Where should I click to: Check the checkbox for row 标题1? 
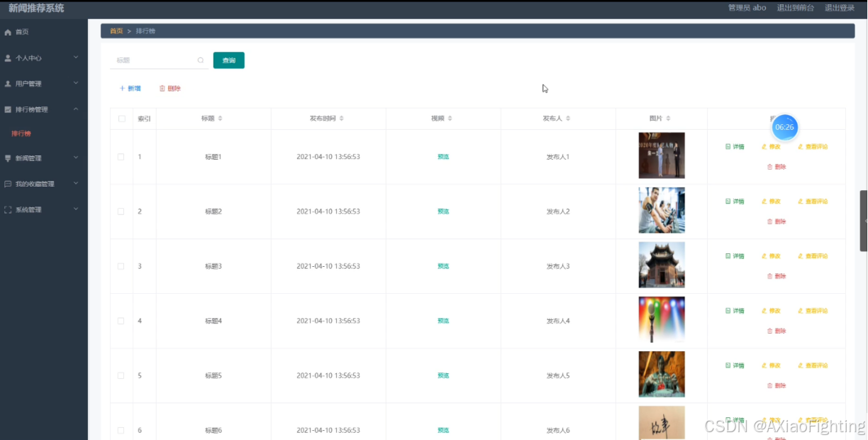121,157
